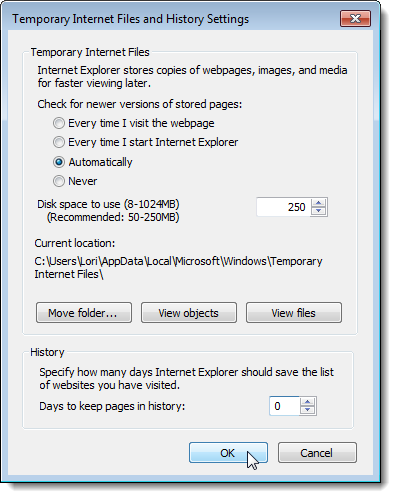This screenshot has width=396, height=498.
Task: Increase disk space with the up arrow
Action: [x=319, y=203]
